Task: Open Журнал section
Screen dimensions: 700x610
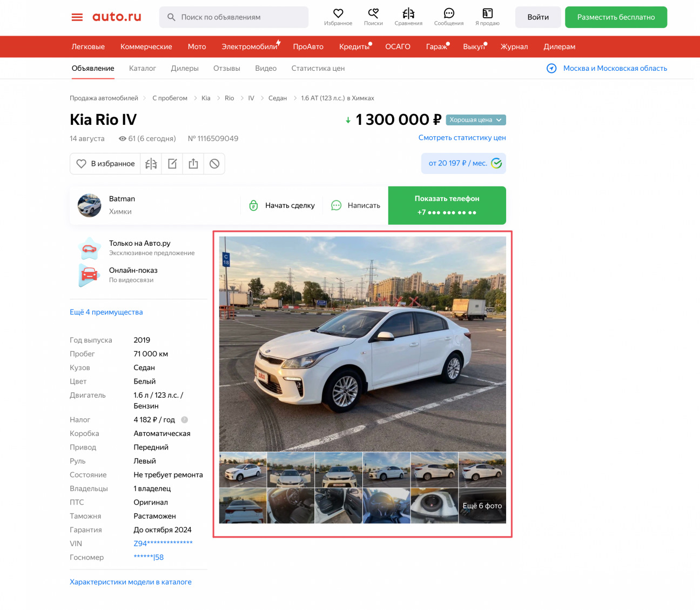Action: (514, 46)
